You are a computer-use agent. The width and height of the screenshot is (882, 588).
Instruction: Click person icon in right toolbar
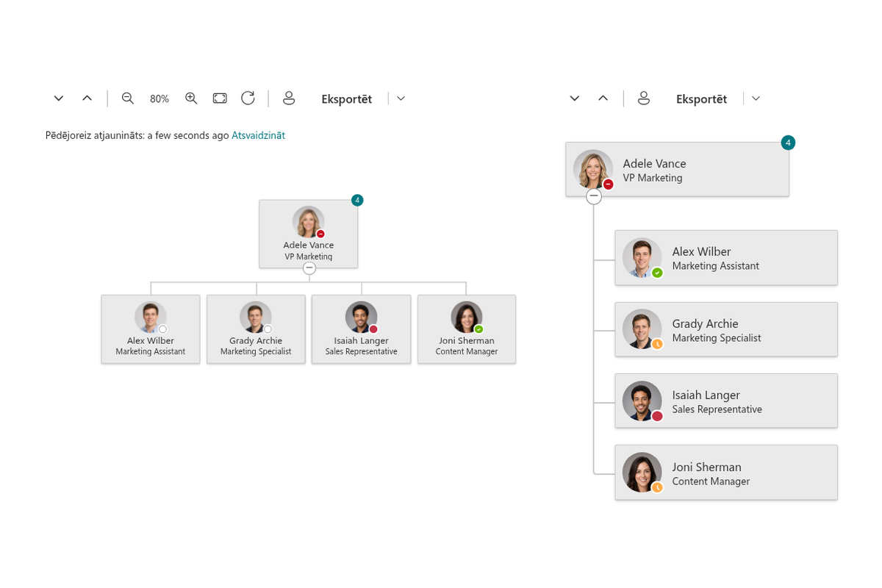(644, 98)
